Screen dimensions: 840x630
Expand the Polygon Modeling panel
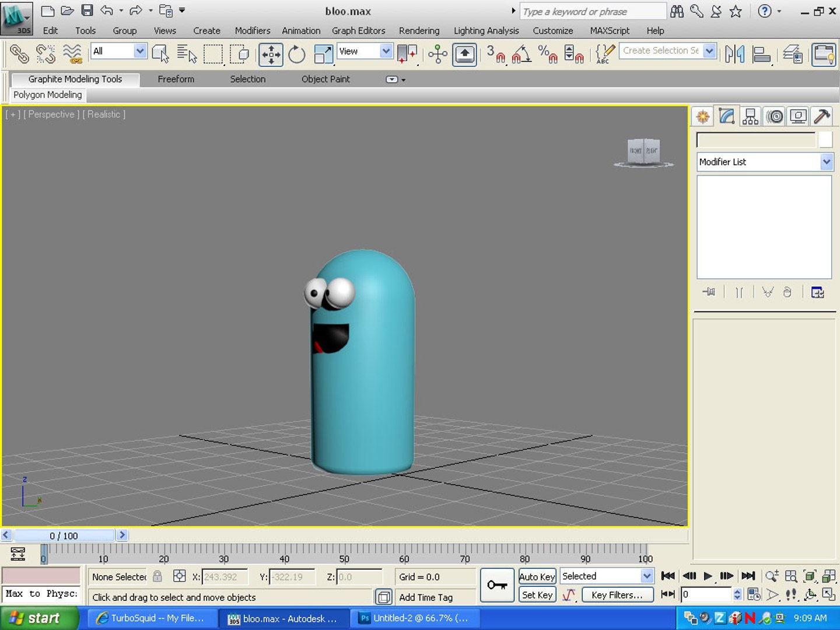coord(48,94)
